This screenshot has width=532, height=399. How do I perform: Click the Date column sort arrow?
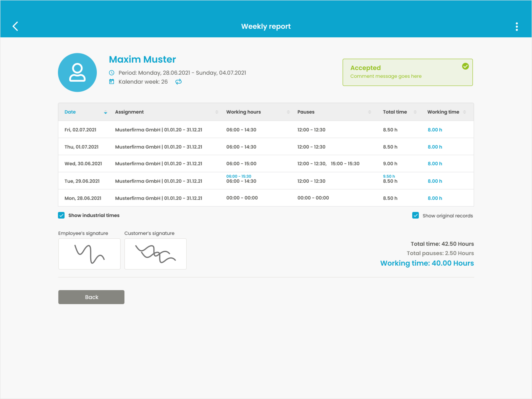(x=106, y=113)
